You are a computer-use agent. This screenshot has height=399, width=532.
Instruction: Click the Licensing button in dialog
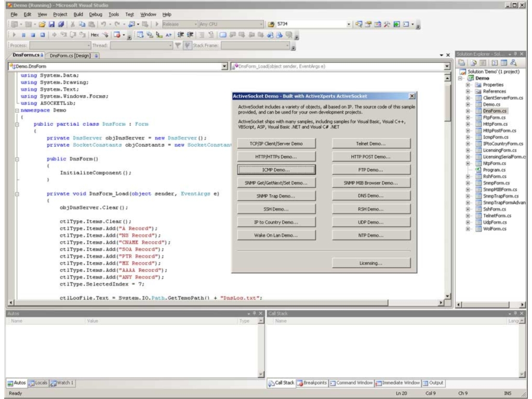pos(371,263)
